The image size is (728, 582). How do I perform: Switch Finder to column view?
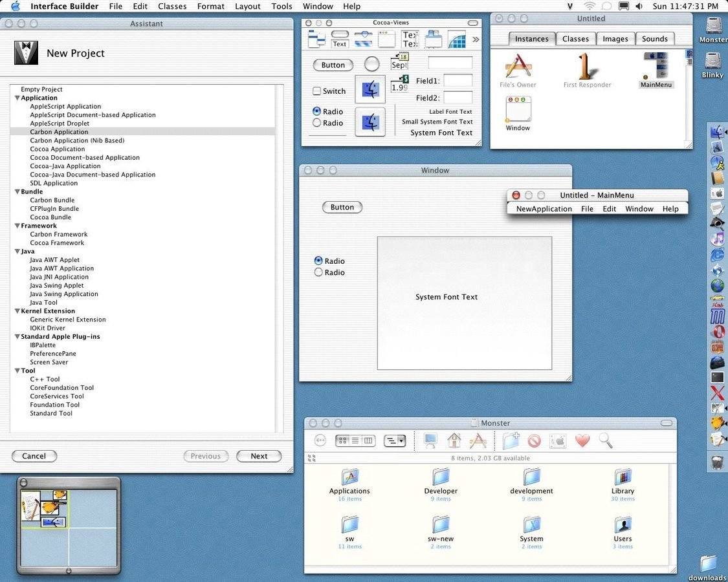368,440
